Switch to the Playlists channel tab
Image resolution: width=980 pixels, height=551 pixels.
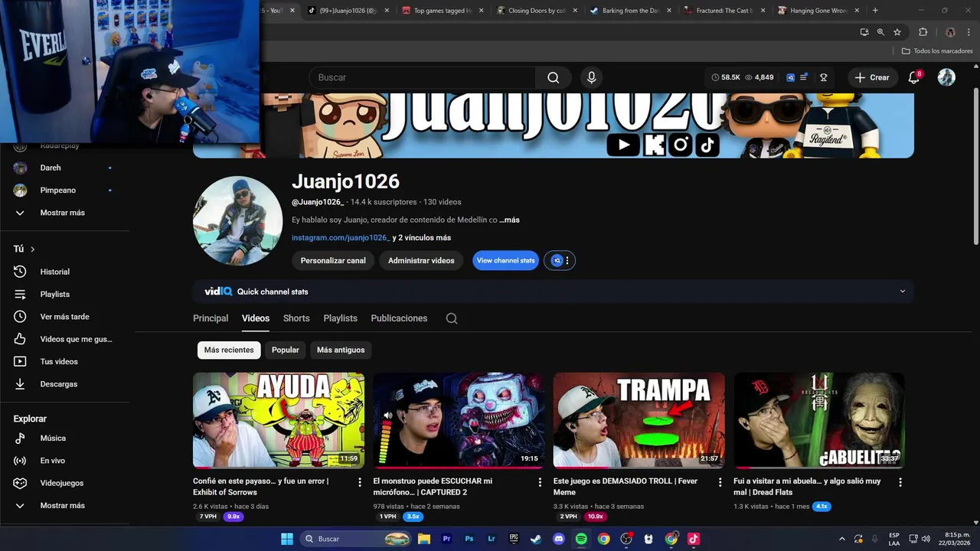click(x=341, y=318)
